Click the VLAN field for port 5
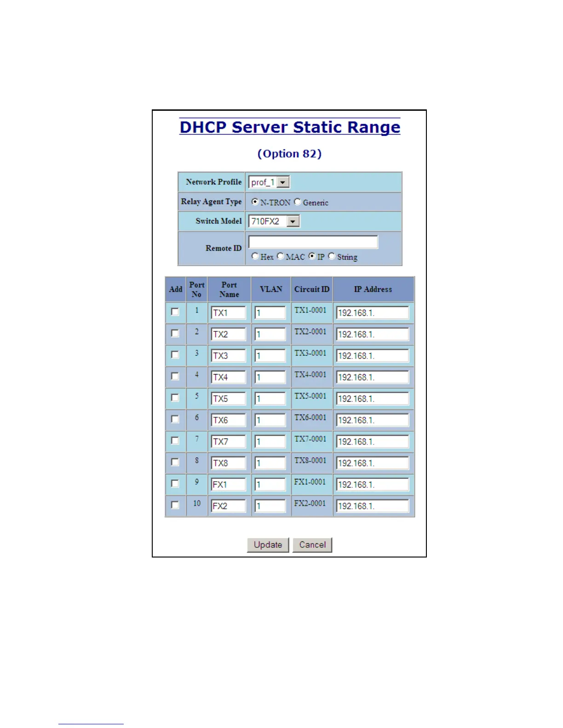The height and width of the screenshot is (728, 563). click(x=270, y=398)
